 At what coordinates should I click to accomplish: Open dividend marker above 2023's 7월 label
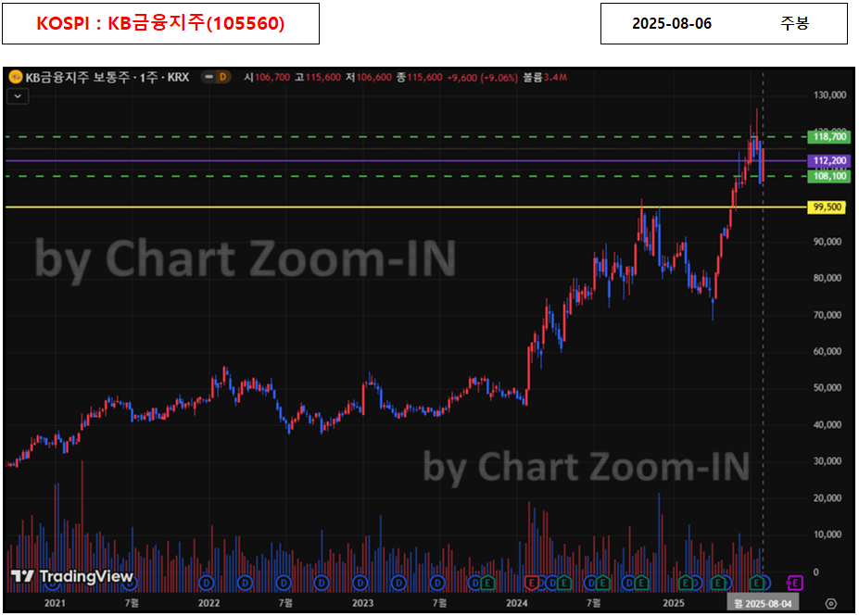437,584
